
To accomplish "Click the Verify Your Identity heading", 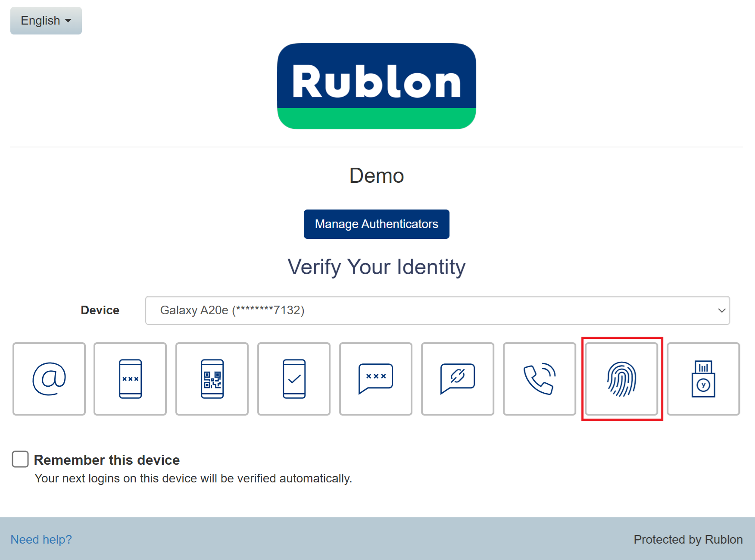I will (x=376, y=267).
